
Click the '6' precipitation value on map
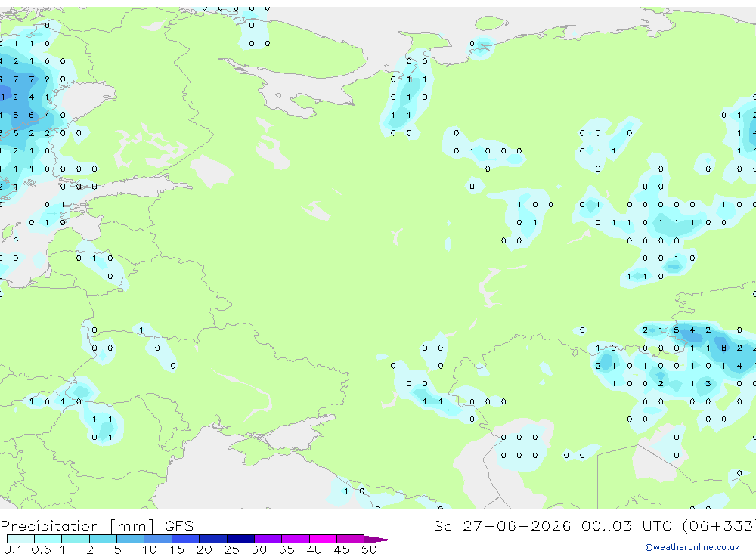coord(31,115)
